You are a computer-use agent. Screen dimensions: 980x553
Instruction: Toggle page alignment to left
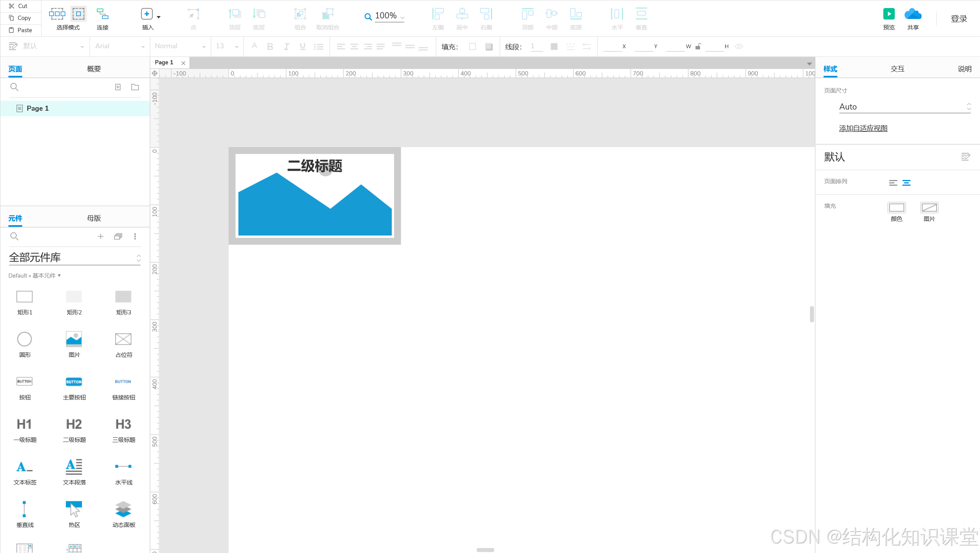[893, 183]
